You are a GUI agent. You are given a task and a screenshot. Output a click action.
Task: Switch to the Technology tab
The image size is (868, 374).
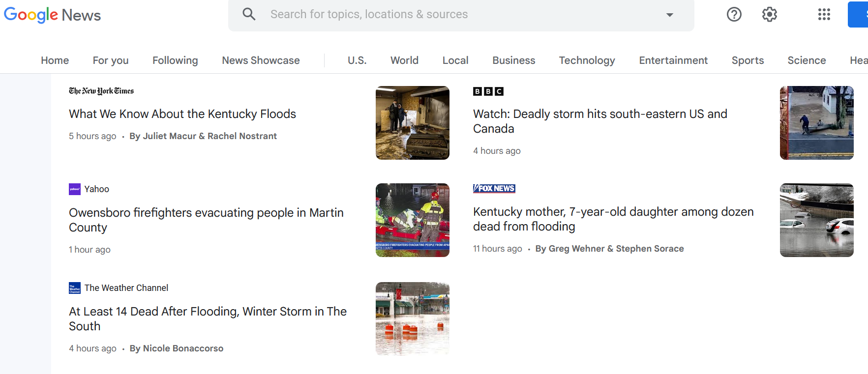point(587,60)
